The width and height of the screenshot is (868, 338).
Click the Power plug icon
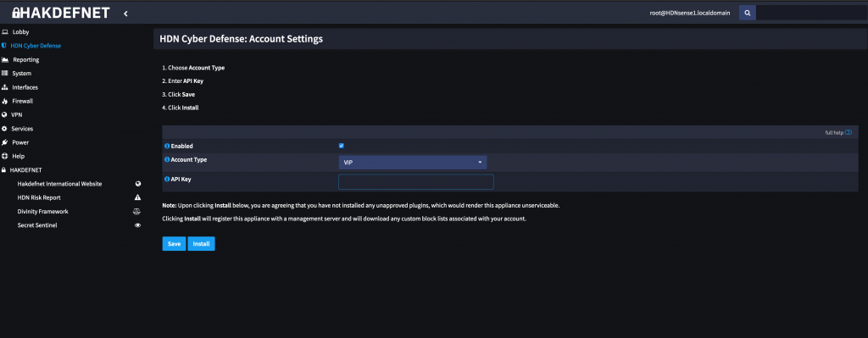coord(4,142)
